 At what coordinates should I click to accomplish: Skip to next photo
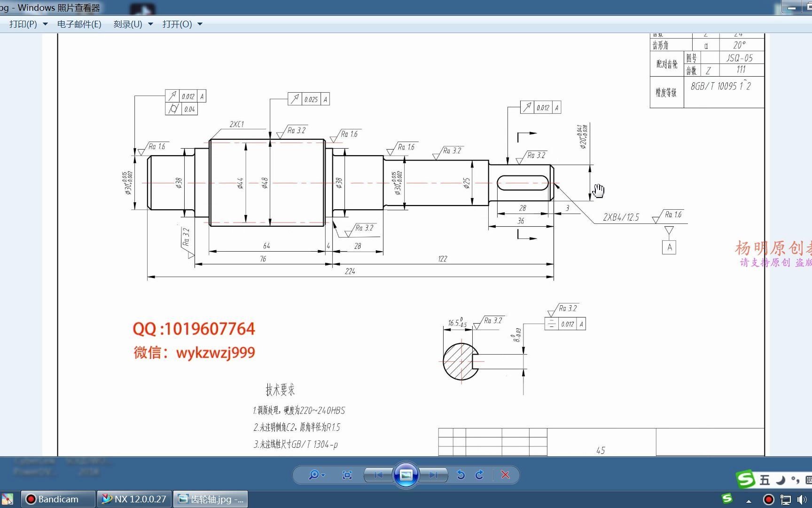pos(433,475)
